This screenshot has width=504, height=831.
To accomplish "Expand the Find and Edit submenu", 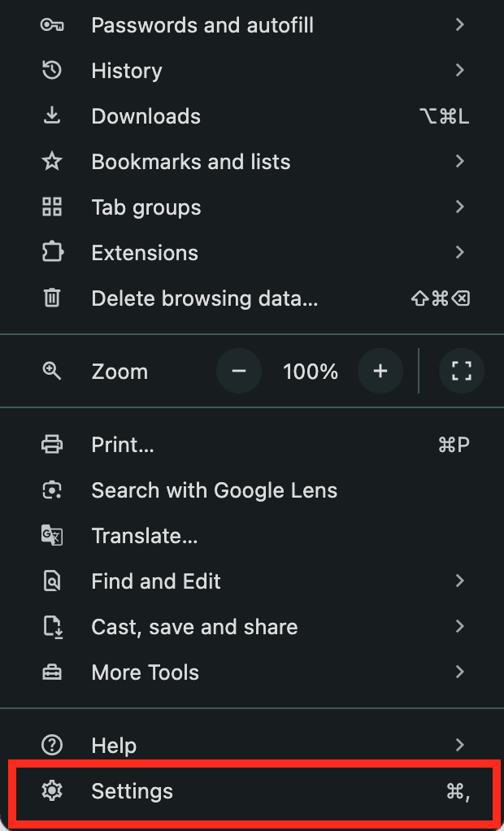I will pos(460,581).
